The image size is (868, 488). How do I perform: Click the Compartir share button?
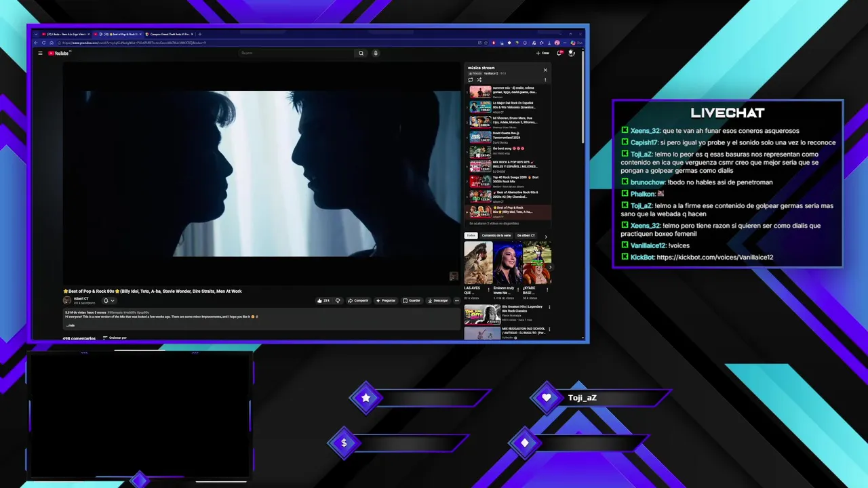358,300
